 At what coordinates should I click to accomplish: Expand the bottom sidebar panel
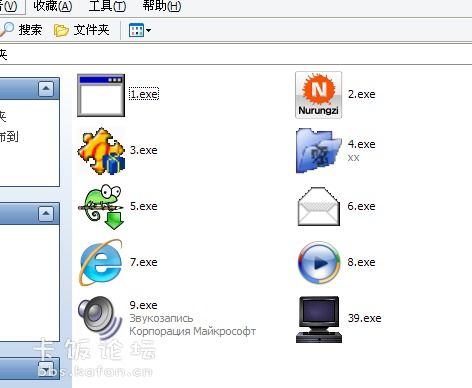tap(46, 368)
